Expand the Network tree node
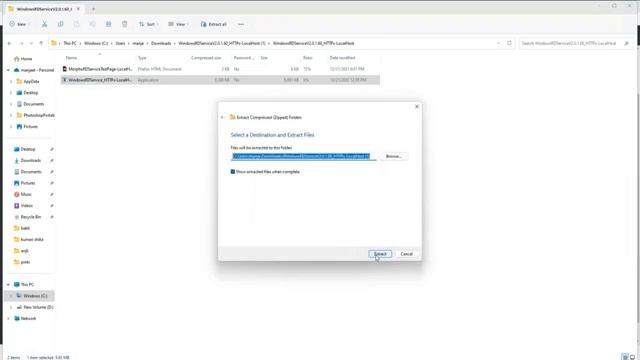Viewport: 640px width, 360px height. click(8, 318)
